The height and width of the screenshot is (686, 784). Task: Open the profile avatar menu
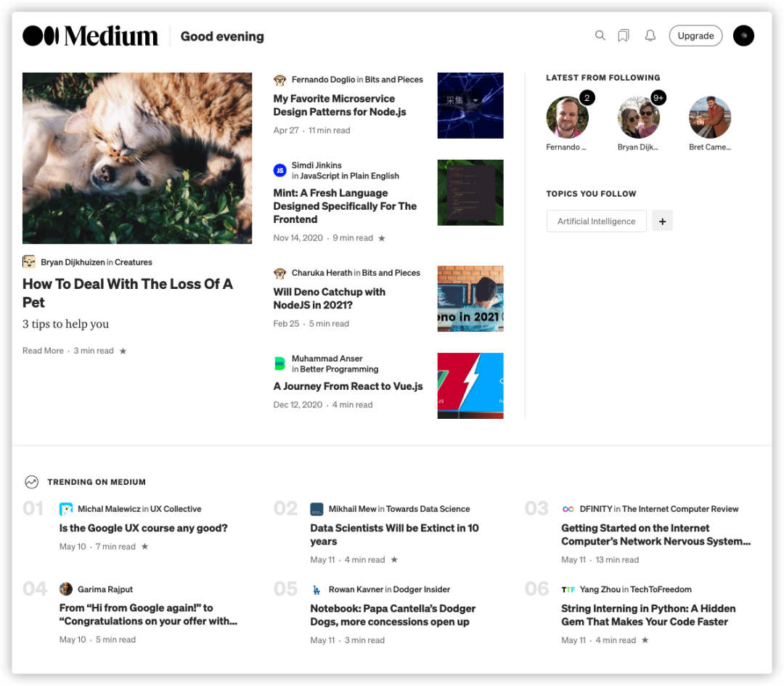743,36
